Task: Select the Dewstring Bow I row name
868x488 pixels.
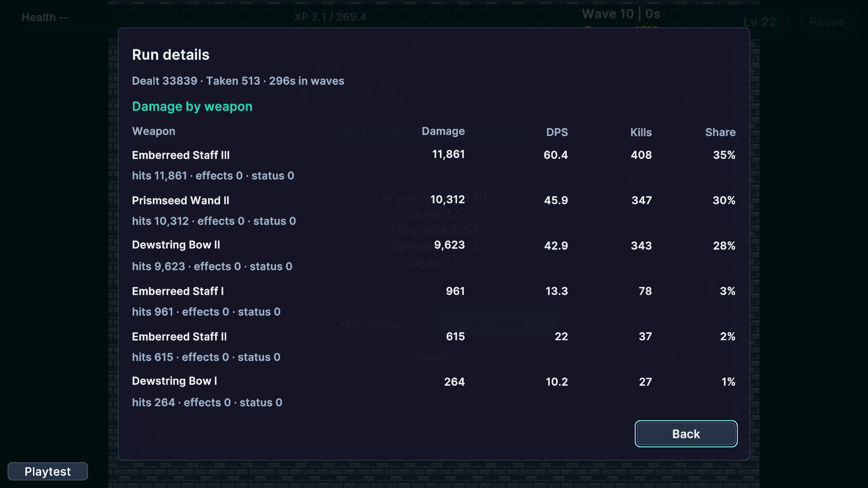Action: click(x=174, y=381)
